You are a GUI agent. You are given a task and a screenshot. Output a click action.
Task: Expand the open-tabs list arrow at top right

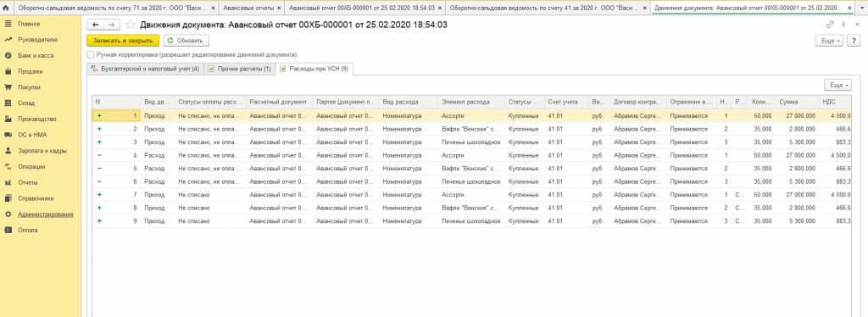[861, 8]
